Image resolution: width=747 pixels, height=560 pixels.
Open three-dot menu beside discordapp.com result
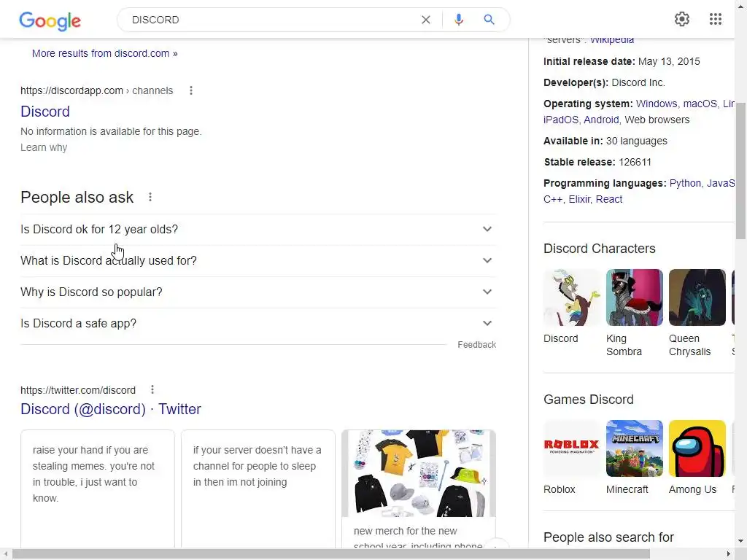(191, 90)
